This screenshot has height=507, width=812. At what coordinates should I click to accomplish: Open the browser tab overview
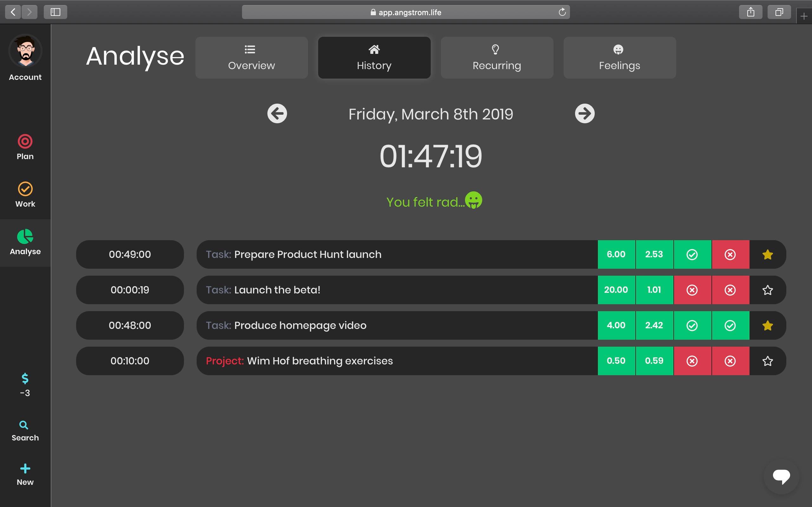(778, 12)
